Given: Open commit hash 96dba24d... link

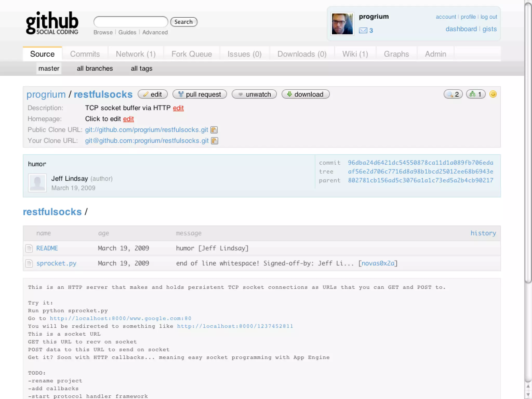Looking at the screenshot, I should pyautogui.click(x=421, y=163).
